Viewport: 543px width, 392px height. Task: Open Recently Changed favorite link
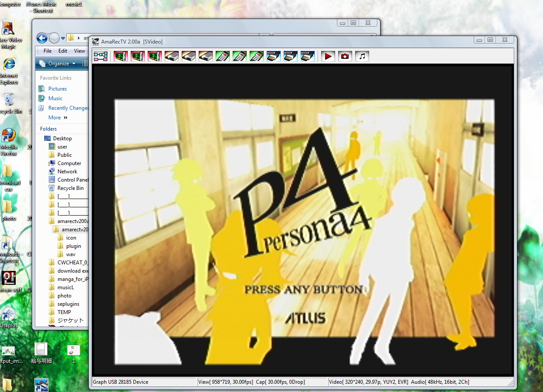click(68, 108)
